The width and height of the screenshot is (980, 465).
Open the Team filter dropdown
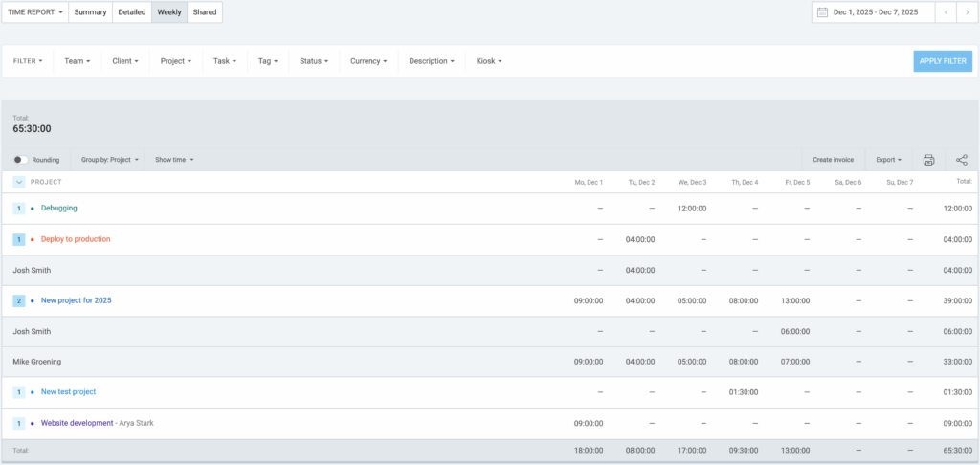point(77,61)
